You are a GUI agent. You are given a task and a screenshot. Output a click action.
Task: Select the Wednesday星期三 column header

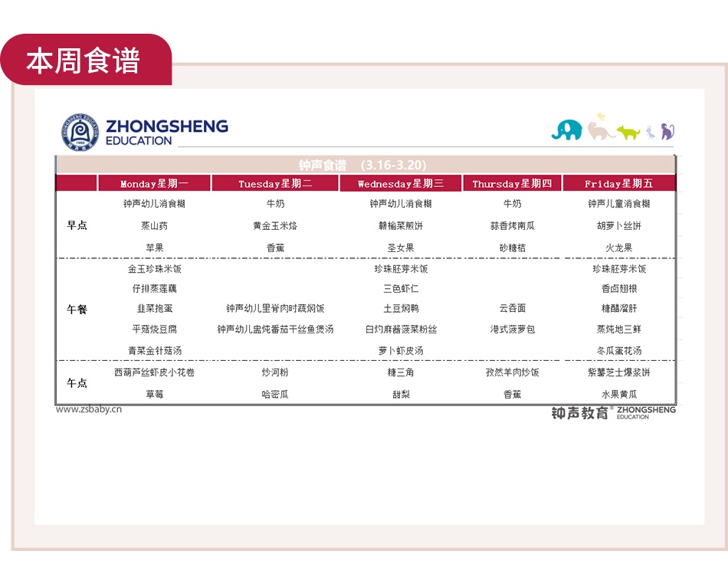[x=400, y=184]
